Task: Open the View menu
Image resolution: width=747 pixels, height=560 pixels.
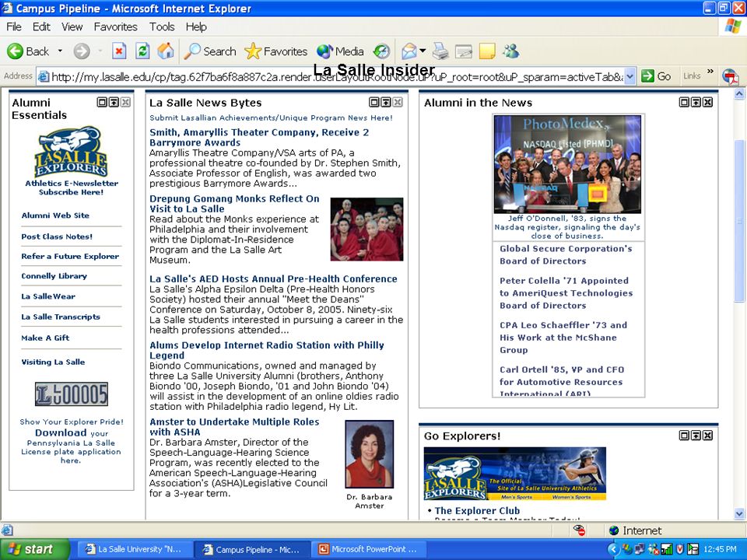Action: point(72,26)
